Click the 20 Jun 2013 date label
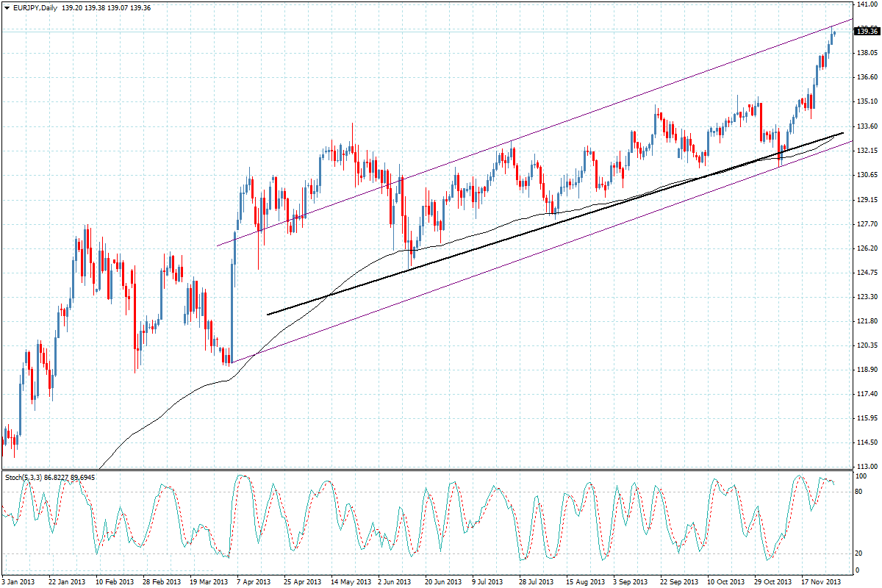This screenshot has width=882, height=588. pyautogui.click(x=442, y=581)
